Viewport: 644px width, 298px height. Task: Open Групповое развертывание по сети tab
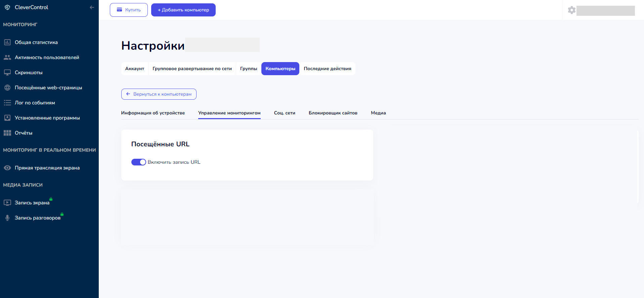pyautogui.click(x=192, y=68)
